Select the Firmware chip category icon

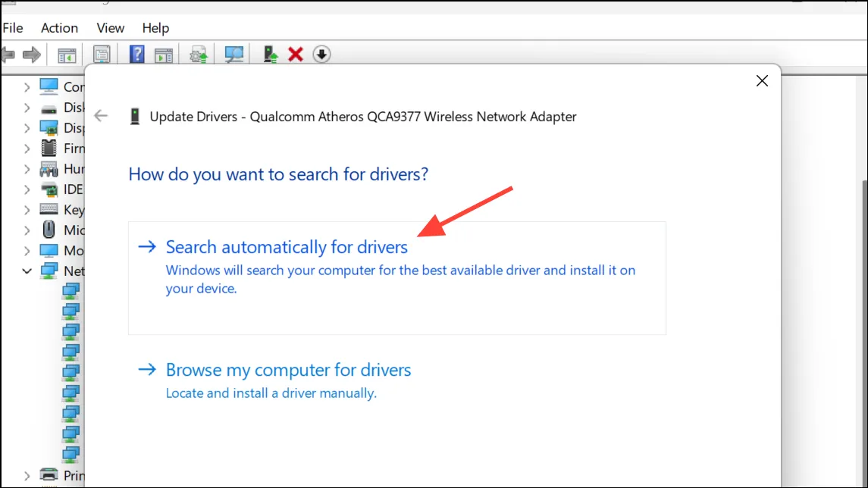(x=49, y=148)
